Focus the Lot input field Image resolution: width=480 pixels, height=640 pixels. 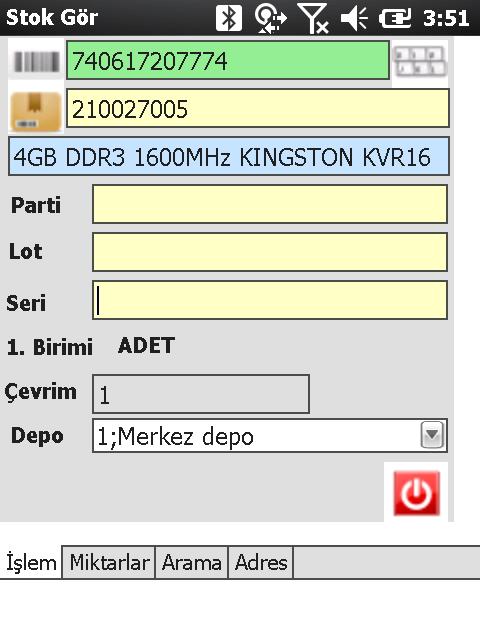(x=270, y=252)
